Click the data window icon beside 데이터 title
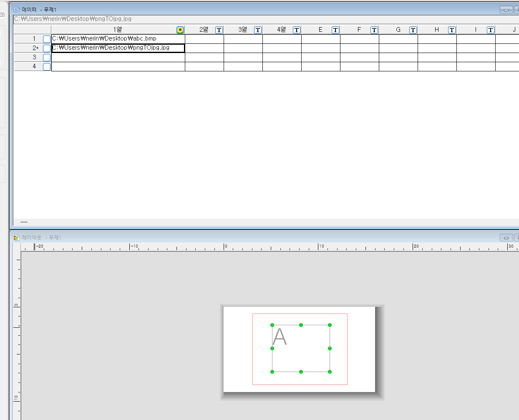Screen dimensions: 519x420 point(17,10)
